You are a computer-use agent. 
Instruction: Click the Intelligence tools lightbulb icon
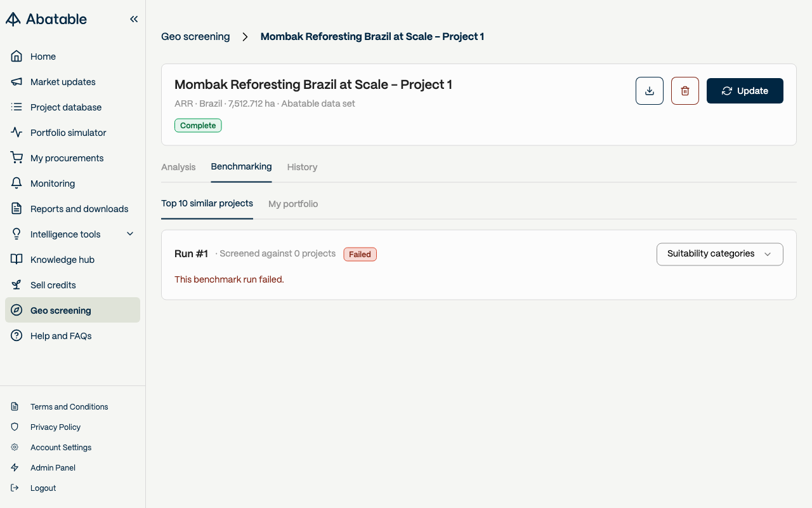click(17, 234)
